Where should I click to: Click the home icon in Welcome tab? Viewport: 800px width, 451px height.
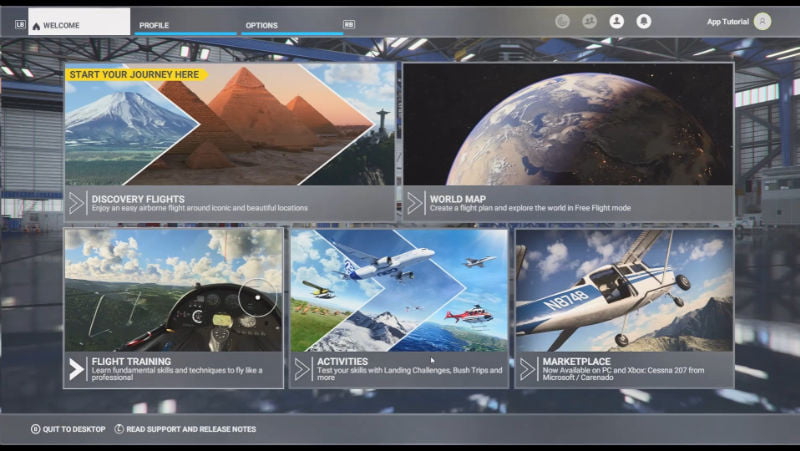pos(36,26)
